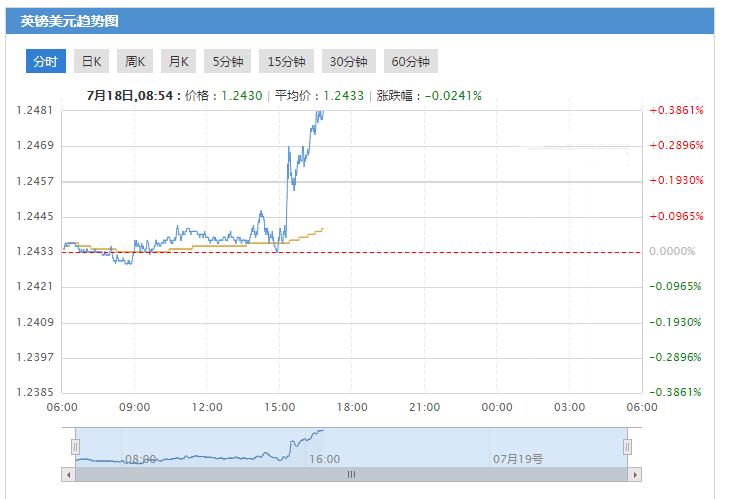
Task: Click the 08:00 label in navigator
Action: click(x=140, y=459)
